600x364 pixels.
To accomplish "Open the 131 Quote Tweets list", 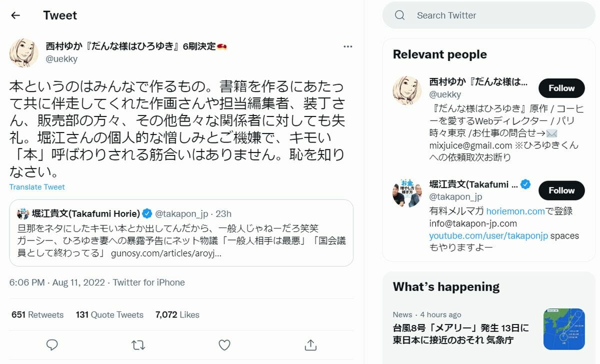I will (109, 315).
